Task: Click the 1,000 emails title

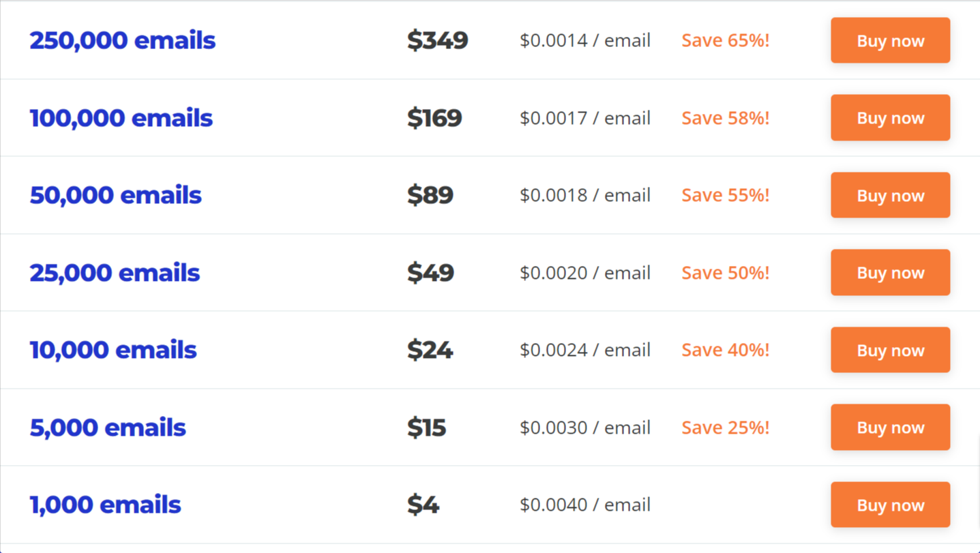Action: (x=105, y=505)
